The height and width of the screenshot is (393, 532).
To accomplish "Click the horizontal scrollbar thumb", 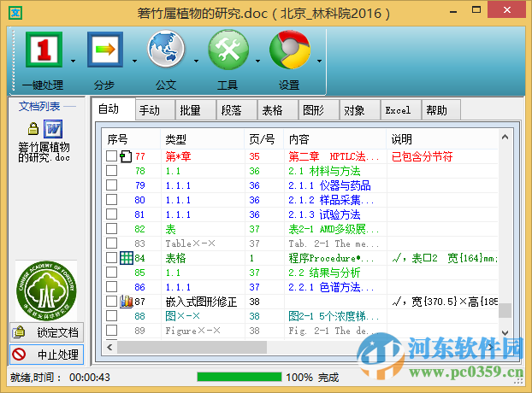I will point(192,347).
